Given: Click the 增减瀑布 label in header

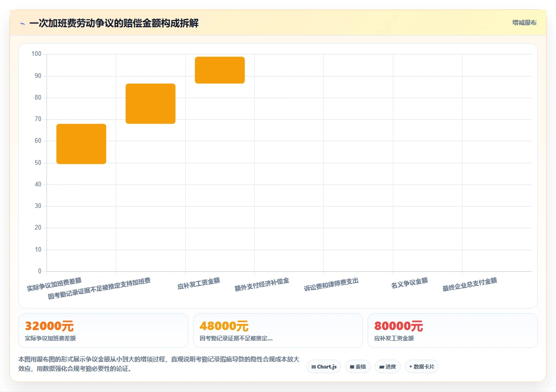Looking at the screenshot, I should (x=524, y=23).
